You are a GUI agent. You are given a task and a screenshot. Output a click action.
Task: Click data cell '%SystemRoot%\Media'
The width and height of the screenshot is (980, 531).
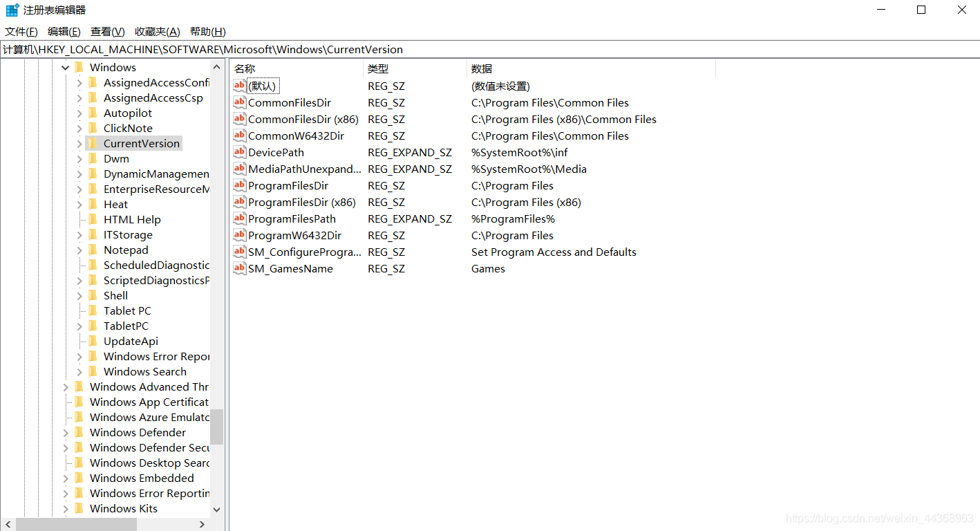pos(529,169)
